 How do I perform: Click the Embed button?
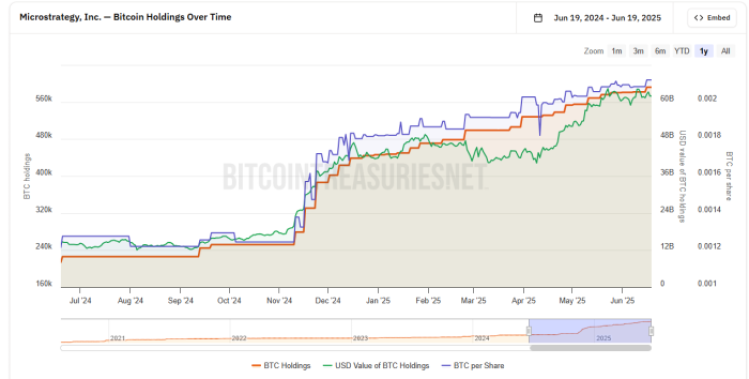point(712,18)
